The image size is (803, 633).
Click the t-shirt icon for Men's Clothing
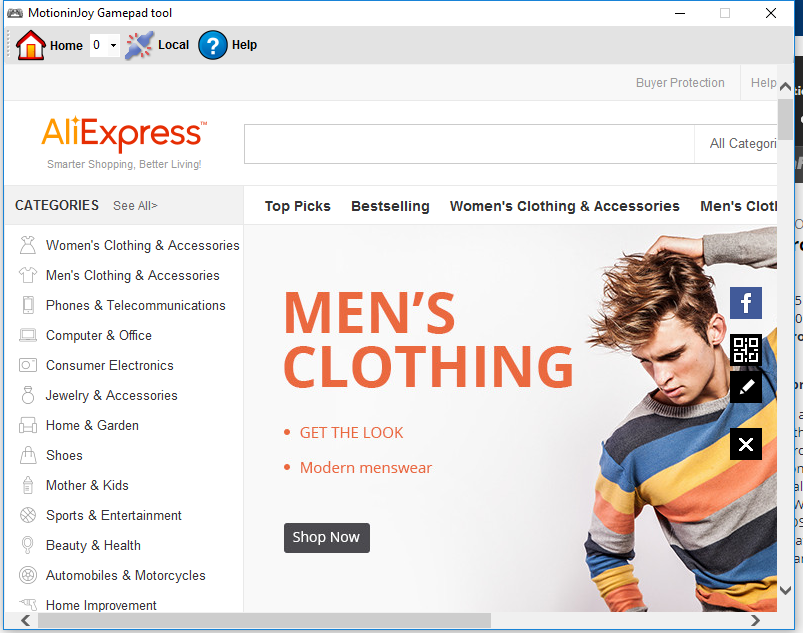pos(28,275)
